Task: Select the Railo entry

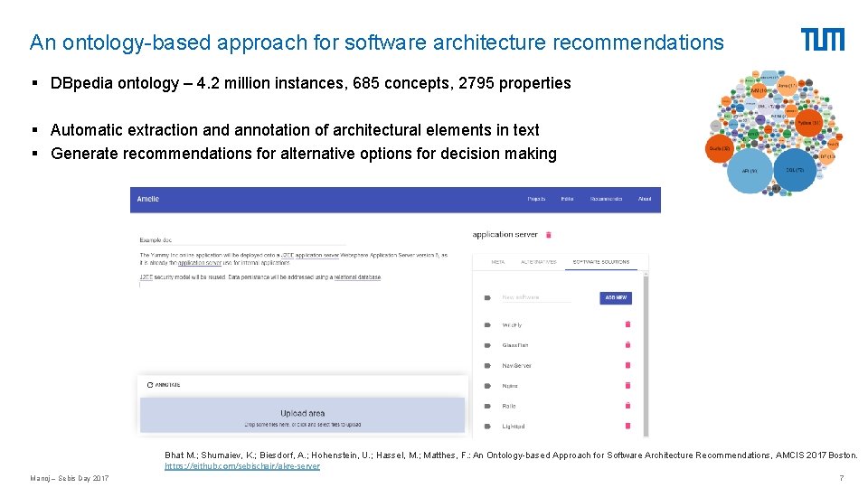Action: [509, 406]
